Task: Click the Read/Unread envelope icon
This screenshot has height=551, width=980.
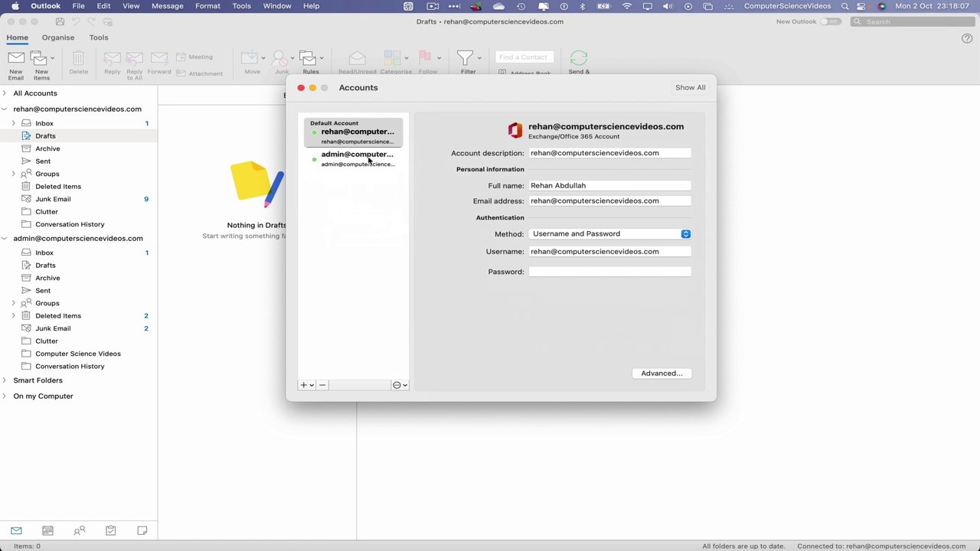Action: coord(357,58)
